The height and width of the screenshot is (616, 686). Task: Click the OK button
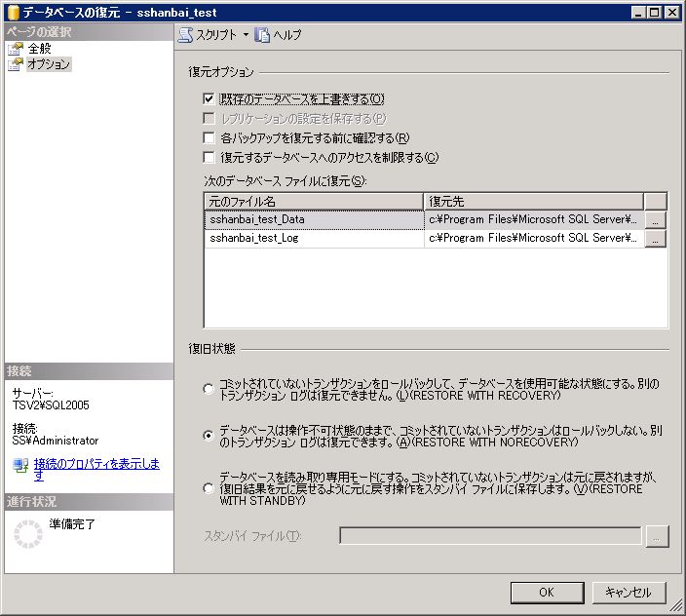(x=547, y=593)
